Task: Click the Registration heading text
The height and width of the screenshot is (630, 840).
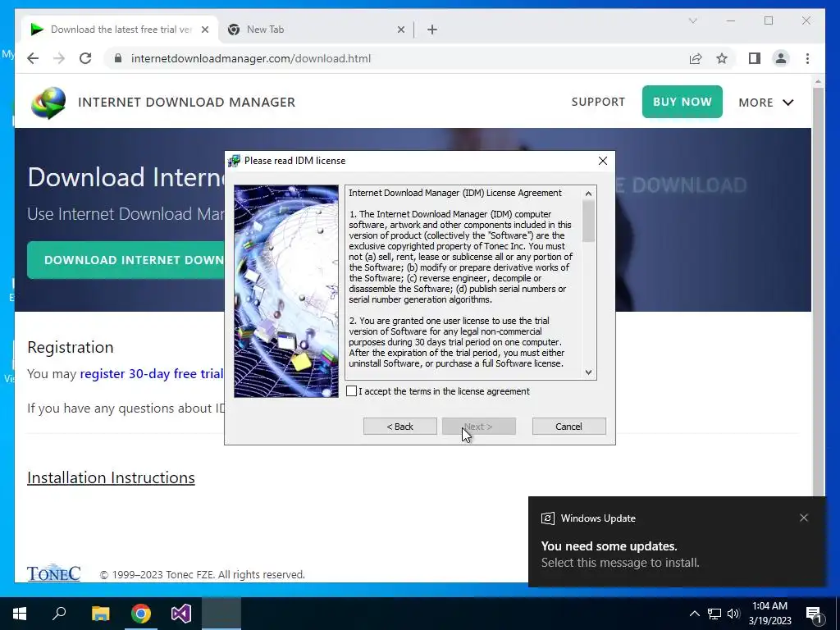Action: (71, 347)
